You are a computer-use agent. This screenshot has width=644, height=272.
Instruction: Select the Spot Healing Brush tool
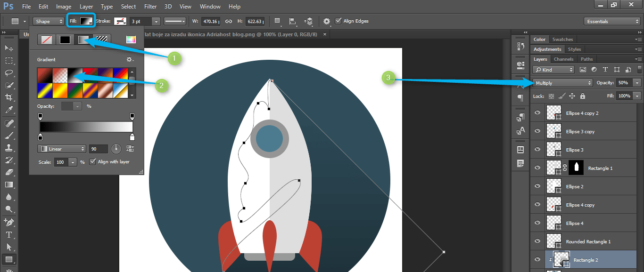point(8,123)
